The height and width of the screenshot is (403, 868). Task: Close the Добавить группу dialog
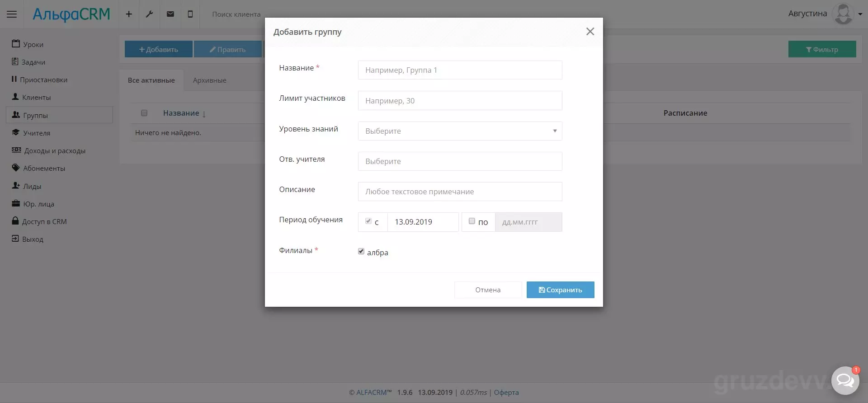coord(590,32)
